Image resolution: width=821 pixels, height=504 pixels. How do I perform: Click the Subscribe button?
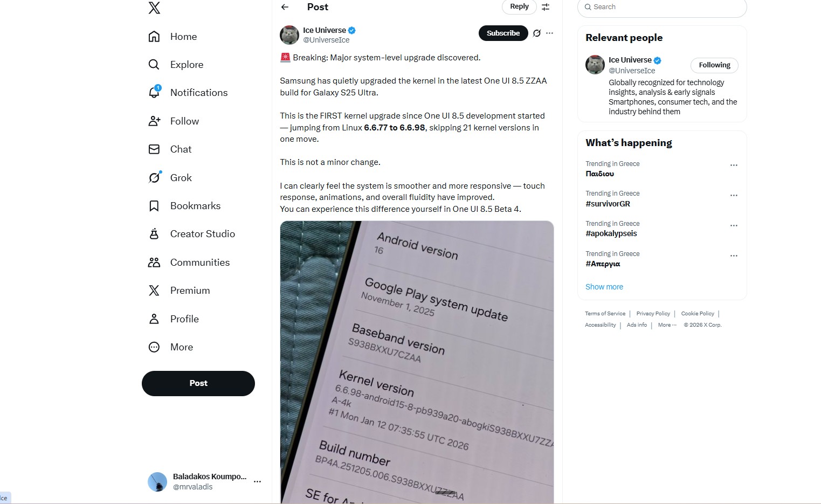click(x=503, y=33)
